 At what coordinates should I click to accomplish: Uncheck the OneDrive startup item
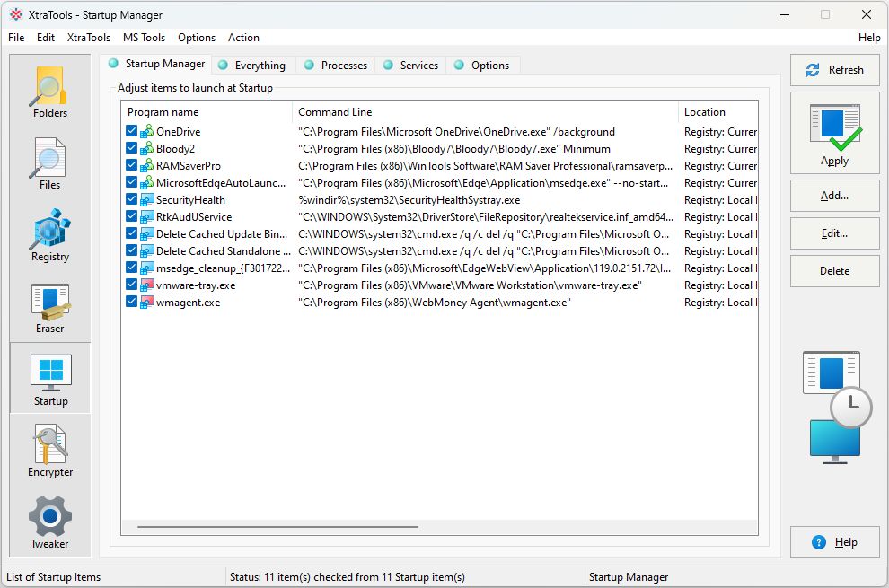click(132, 132)
